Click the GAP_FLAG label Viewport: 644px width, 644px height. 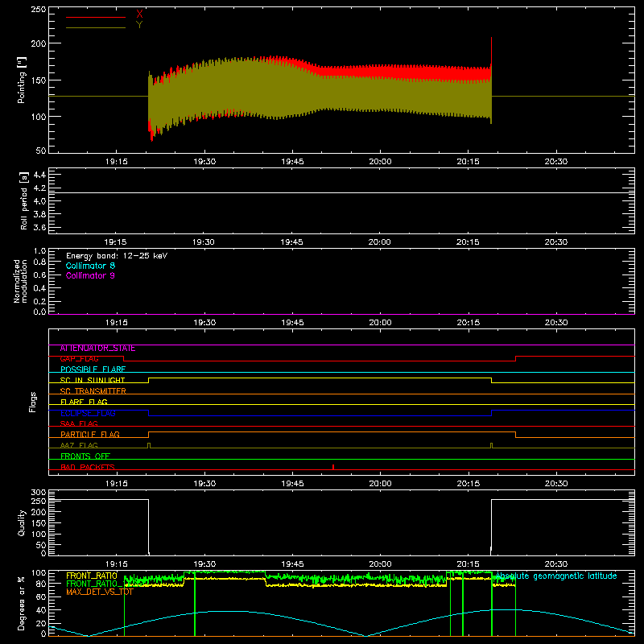coord(79,359)
